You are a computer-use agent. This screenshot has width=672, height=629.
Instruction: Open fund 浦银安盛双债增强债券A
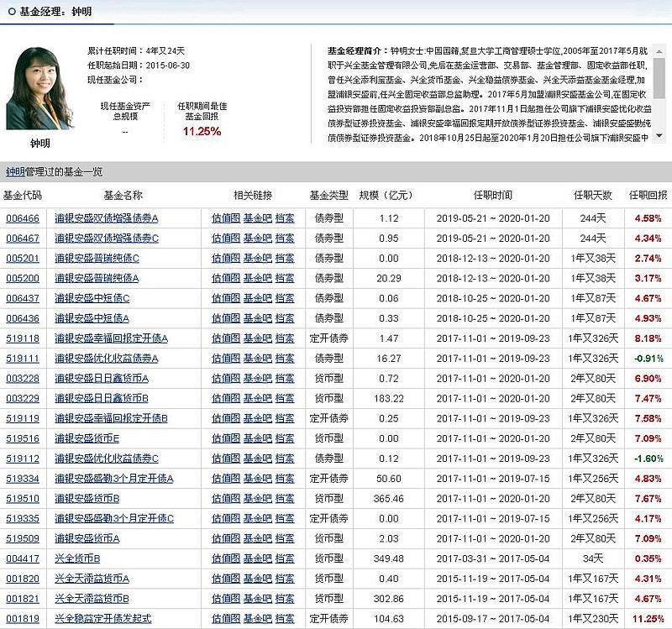point(107,218)
